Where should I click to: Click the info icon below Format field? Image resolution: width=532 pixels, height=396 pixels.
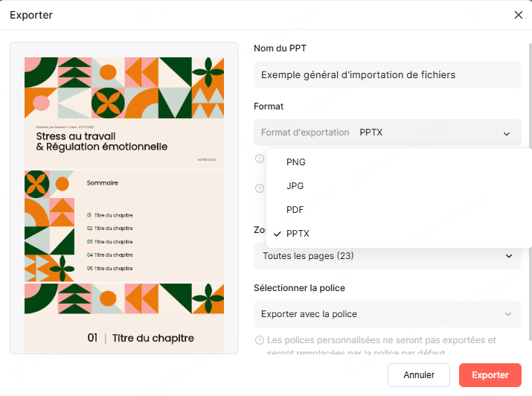260,158
